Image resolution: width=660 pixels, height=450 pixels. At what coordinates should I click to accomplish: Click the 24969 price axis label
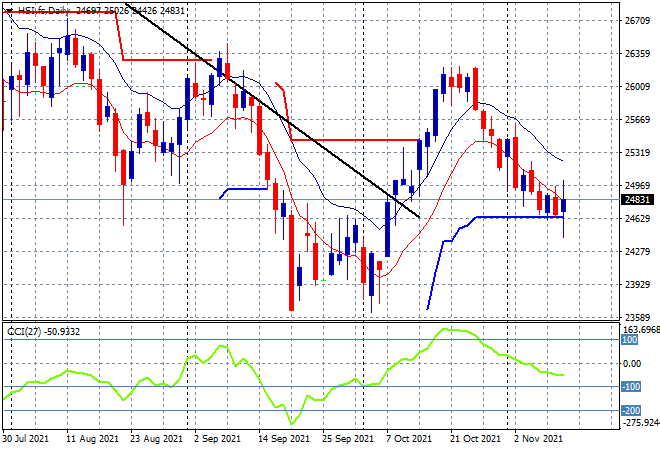tap(637, 185)
